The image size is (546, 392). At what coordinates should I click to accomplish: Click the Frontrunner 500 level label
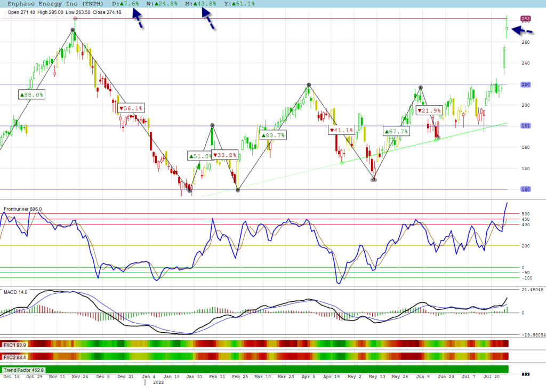pyautogui.click(x=525, y=214)
